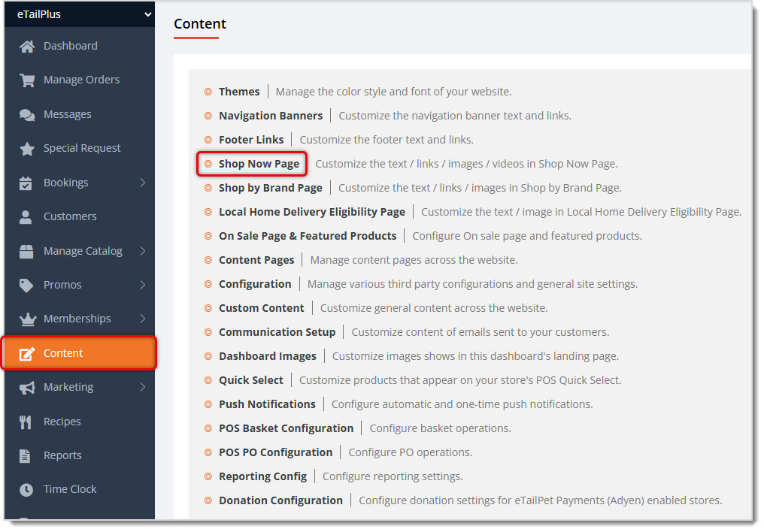Open the POS PO Configuration link
This screenshot has height=532, width=764.
[x=276, y=452]
